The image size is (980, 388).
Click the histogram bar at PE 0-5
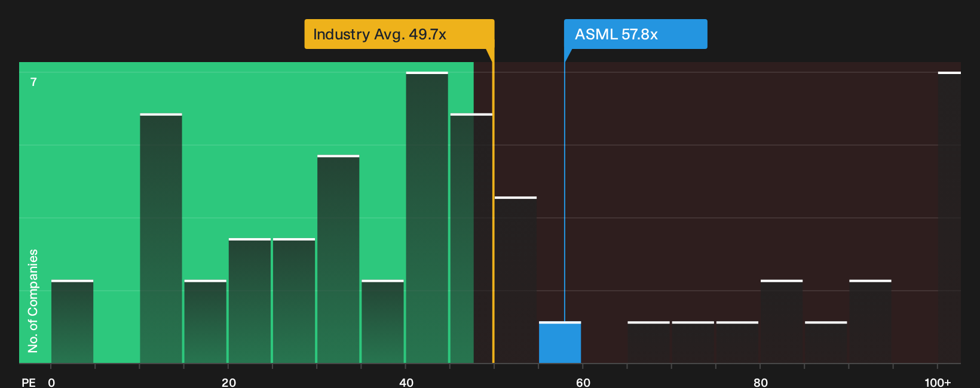[x=72, y=322]
